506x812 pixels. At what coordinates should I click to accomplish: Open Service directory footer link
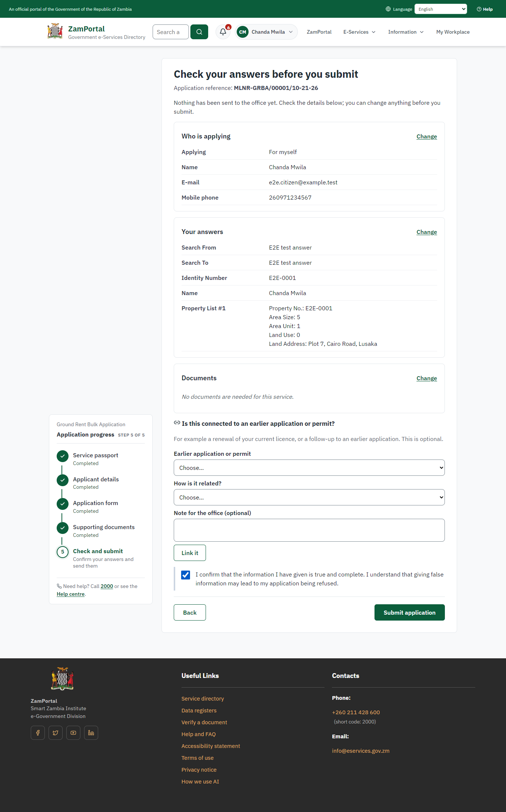pos(203,699)
